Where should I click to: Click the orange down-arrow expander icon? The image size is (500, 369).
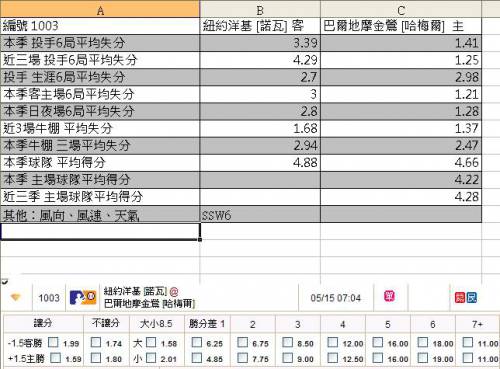16,297
